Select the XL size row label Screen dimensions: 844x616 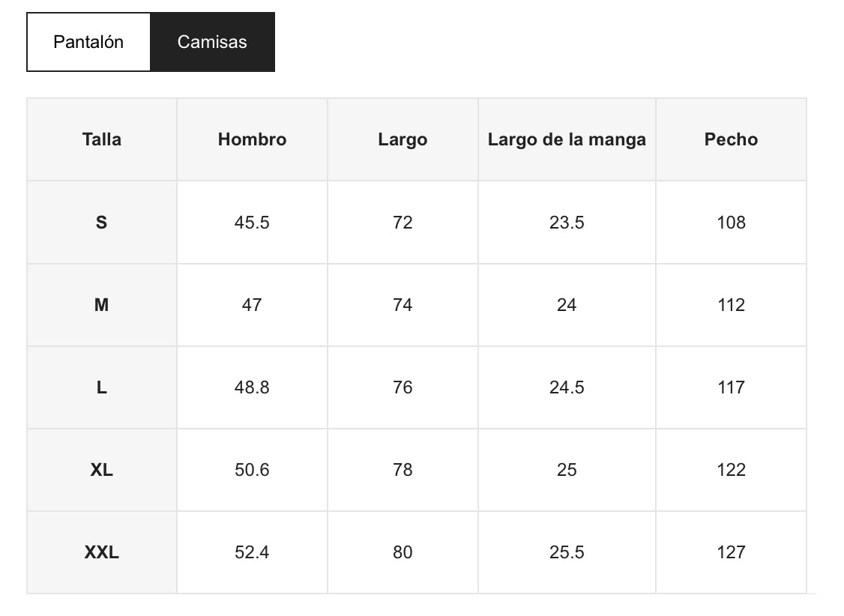click(102, 470)
